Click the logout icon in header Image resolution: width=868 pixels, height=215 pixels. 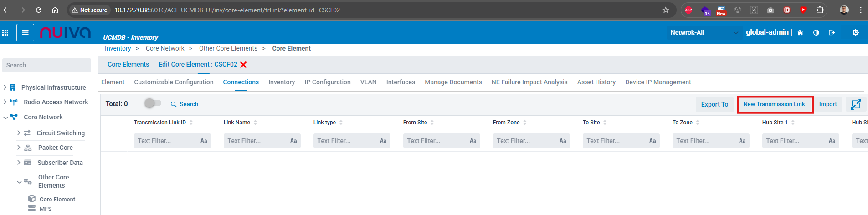click(832, 33)
